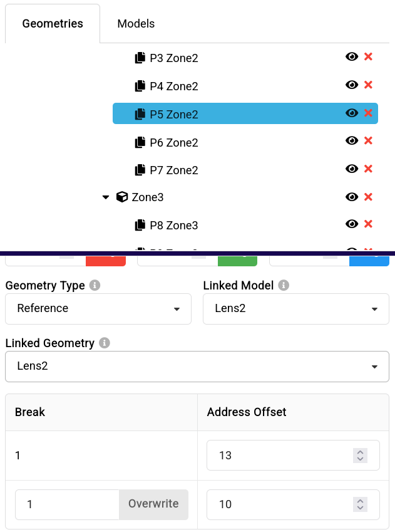Click the red color swatch

106,260
